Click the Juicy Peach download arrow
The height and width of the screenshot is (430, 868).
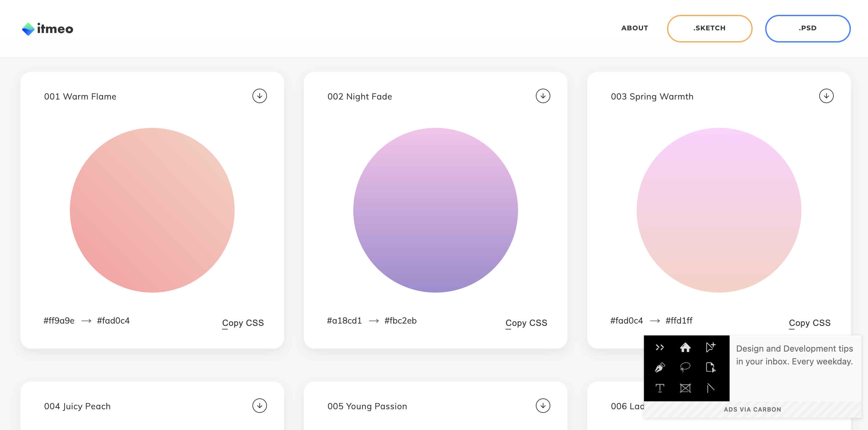(x=259, y=406)
